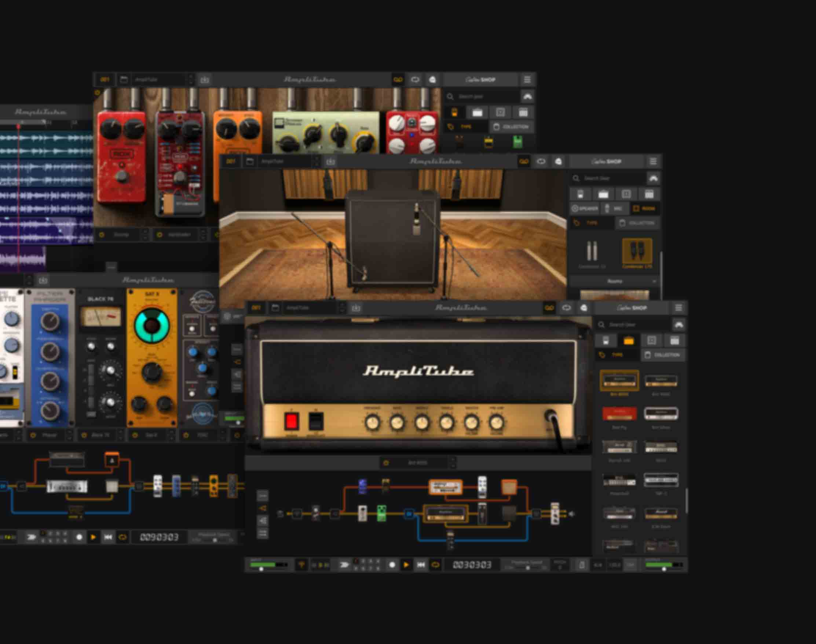The width and height of the screenshot is (816, 644).
Task: Select orange Amp category tab in front amp window
Action: pyautogui.click(x=628, y=341)
